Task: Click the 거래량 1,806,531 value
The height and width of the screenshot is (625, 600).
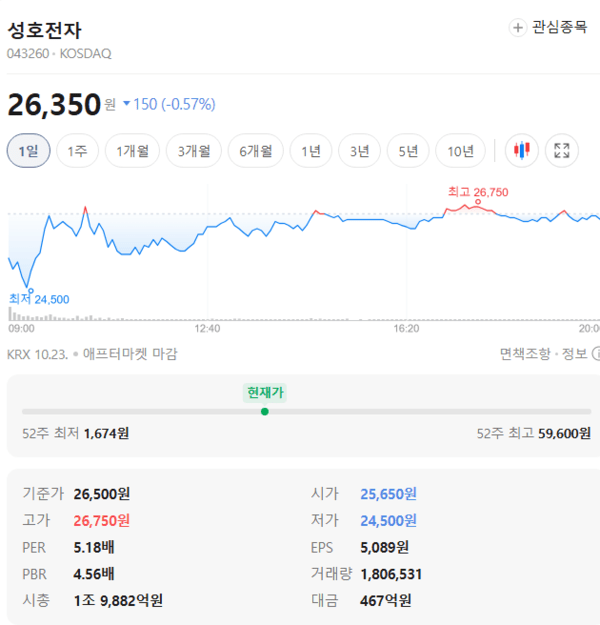Action: tap(391, 574)
